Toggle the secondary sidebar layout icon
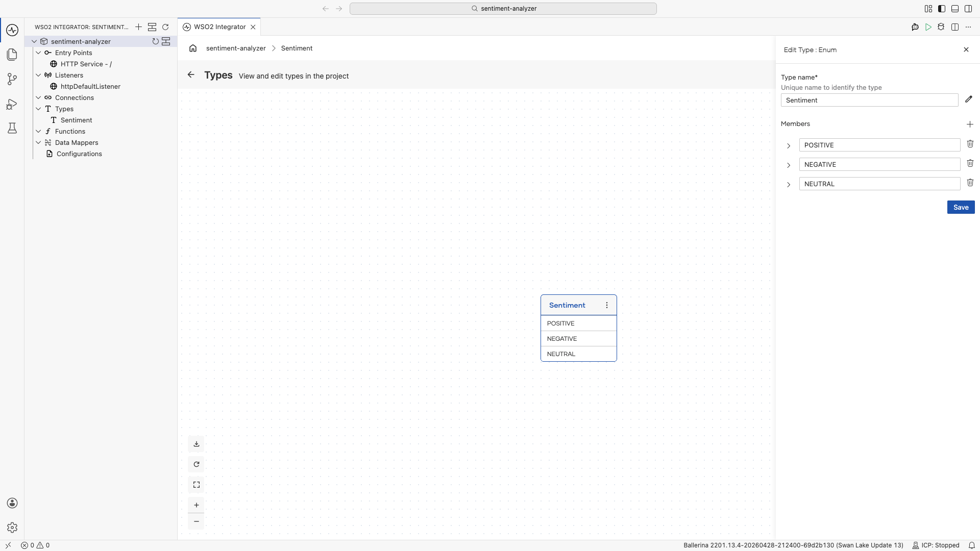Screen dimensions: 980x551 click(x=968, y=9)
